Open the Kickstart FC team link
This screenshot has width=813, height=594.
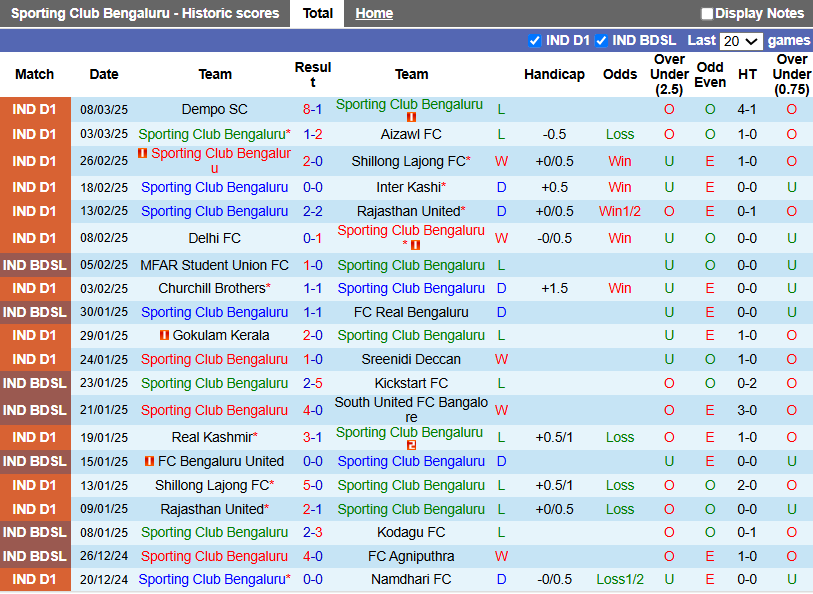411,383
